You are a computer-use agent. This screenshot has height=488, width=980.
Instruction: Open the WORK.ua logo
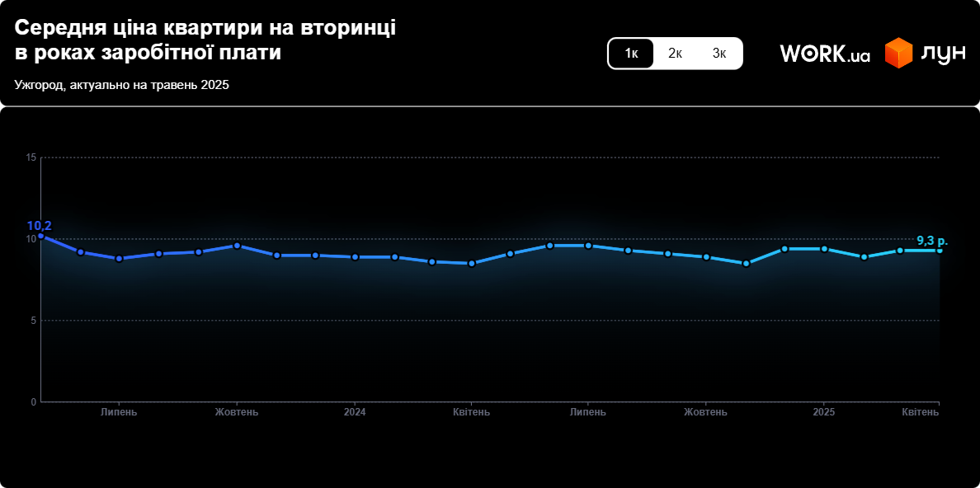[825, 54]
